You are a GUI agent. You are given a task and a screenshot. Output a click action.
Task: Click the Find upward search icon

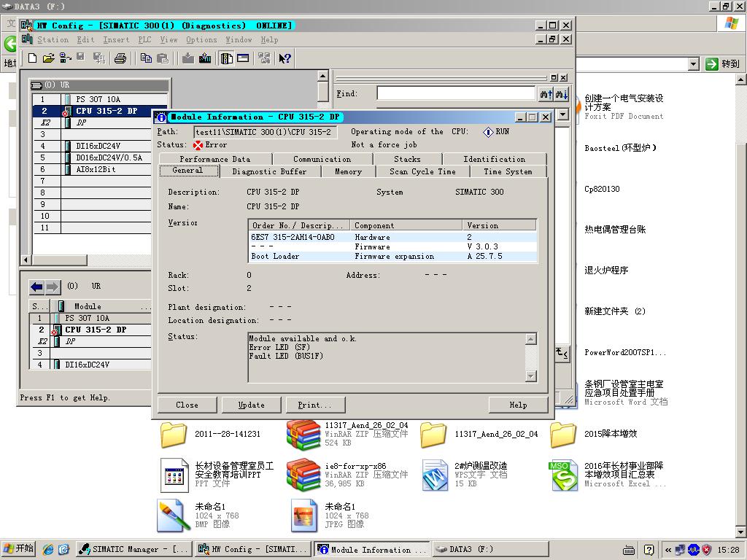coord(546,94)
